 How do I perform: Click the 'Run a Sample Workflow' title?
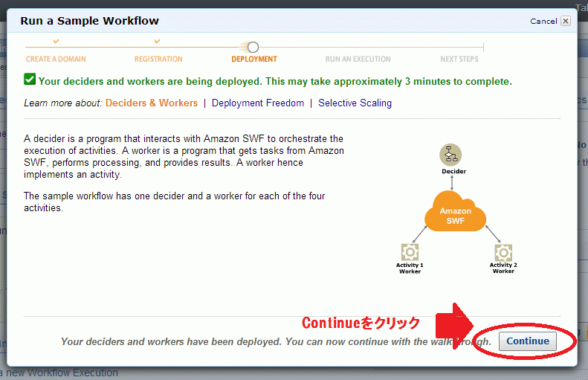[89, 21]
